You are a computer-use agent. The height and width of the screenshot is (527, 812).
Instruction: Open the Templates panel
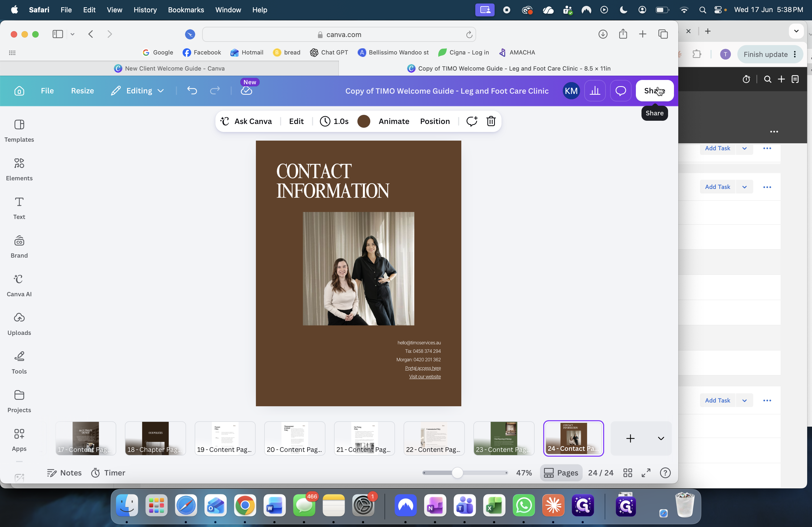tap(19, 131)
